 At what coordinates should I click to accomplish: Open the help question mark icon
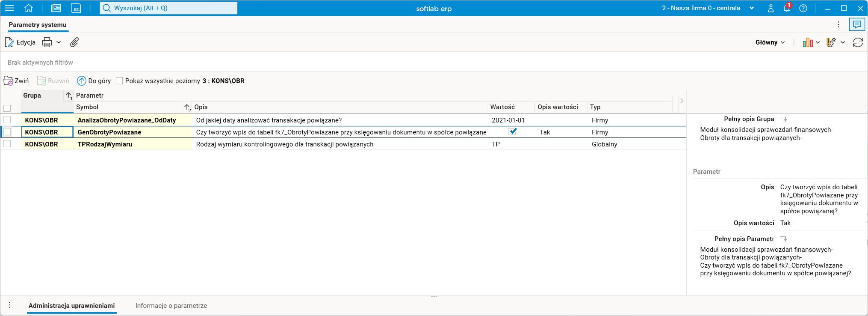(x=803, y=8)
